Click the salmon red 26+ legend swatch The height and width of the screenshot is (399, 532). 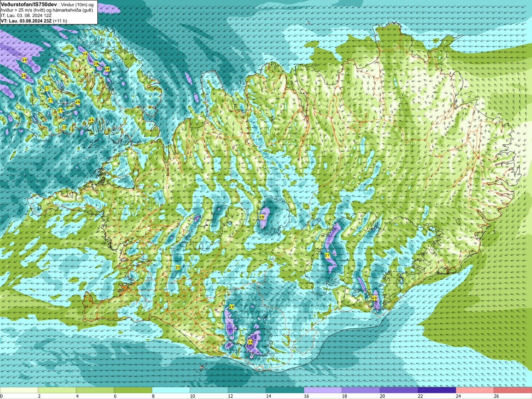(513, 390)
